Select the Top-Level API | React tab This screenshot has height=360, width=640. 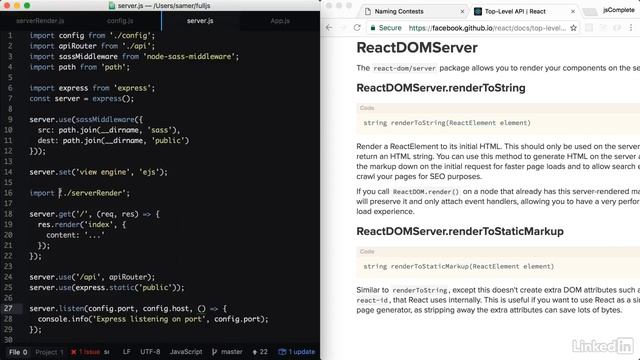525,11
